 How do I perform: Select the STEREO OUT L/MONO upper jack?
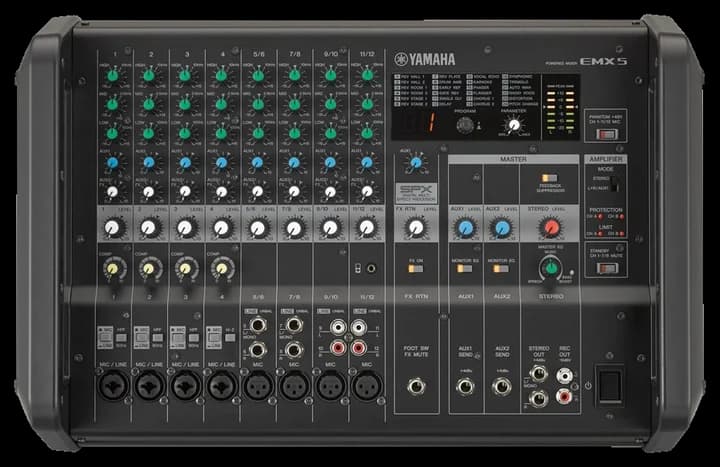(x=538, y=374)
